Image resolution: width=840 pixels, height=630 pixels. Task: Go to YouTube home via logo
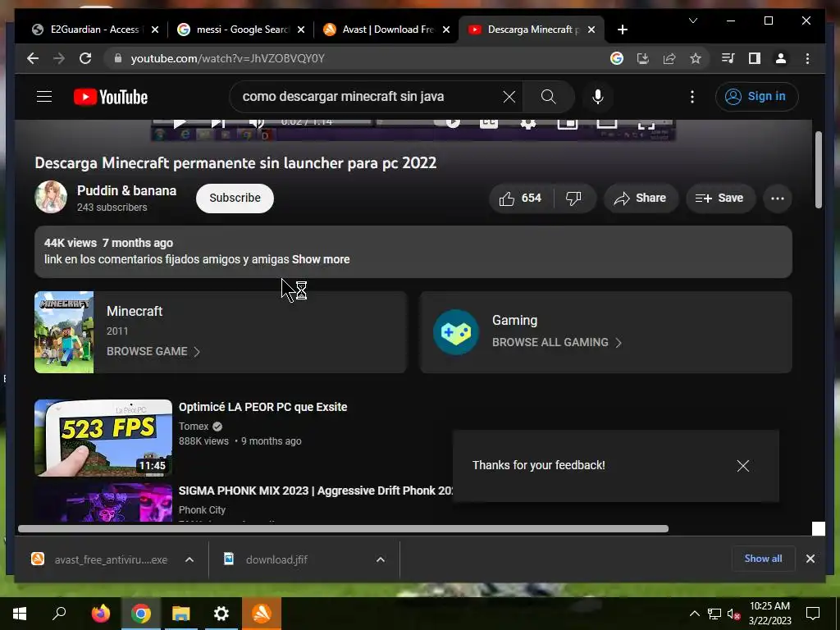coord(111,97)
